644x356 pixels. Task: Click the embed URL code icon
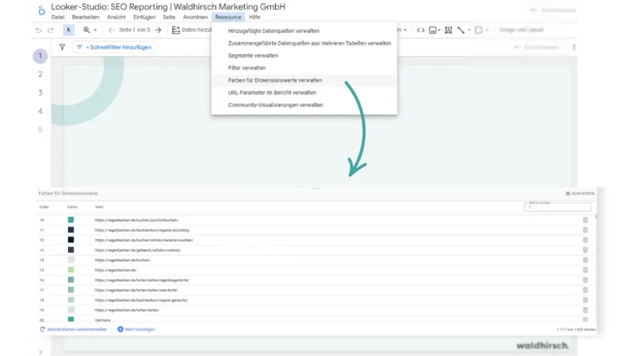[421, 30]
